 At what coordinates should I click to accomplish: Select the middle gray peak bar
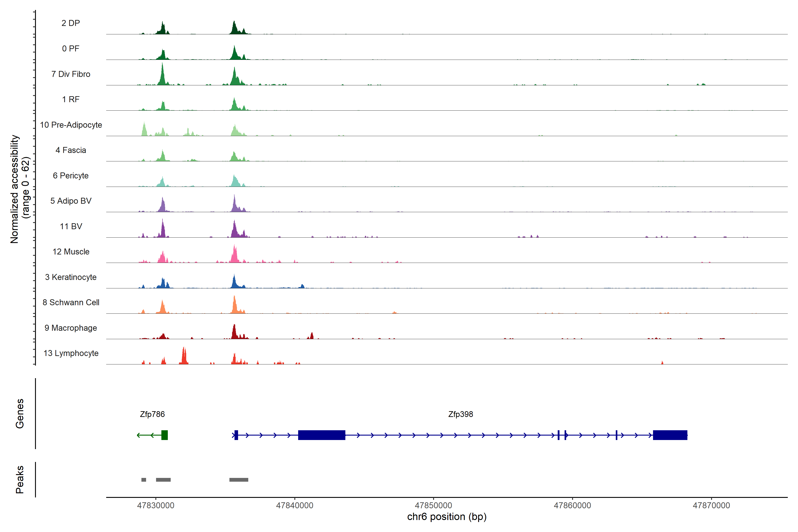point(163,480)
